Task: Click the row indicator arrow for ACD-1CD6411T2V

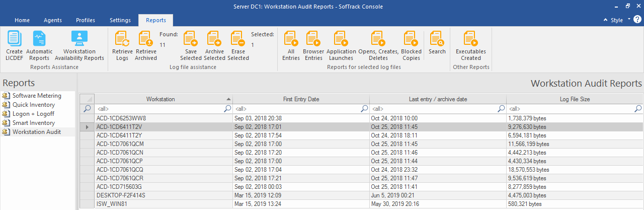Action: (x=88, y=127)
